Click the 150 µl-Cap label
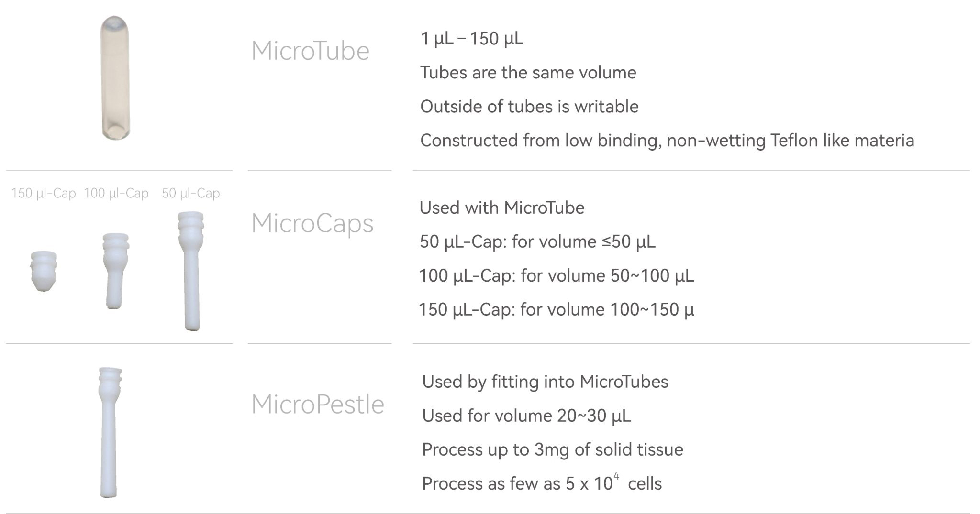Screen dimensions: 980x514 (44, 193)
